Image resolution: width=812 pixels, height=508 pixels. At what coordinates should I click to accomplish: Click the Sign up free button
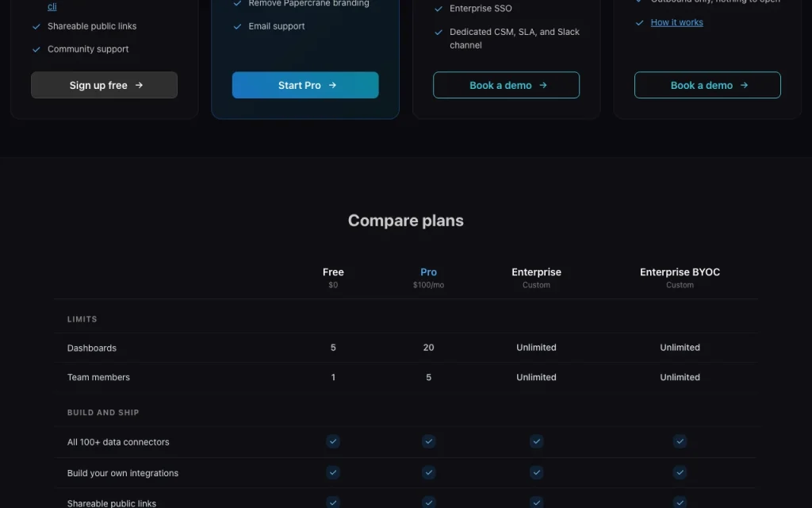click(104, 85)
